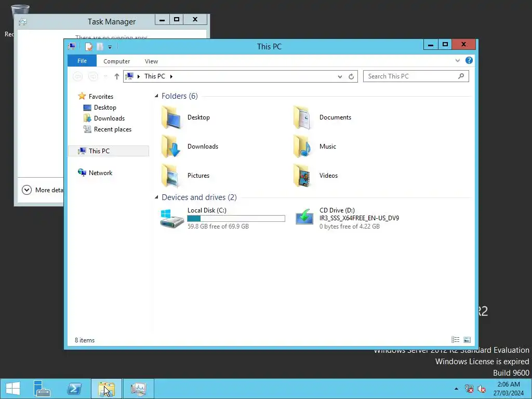Click the search magnifier icon
The width and height of the screenshot is (532, 399).
click(461, 76)
